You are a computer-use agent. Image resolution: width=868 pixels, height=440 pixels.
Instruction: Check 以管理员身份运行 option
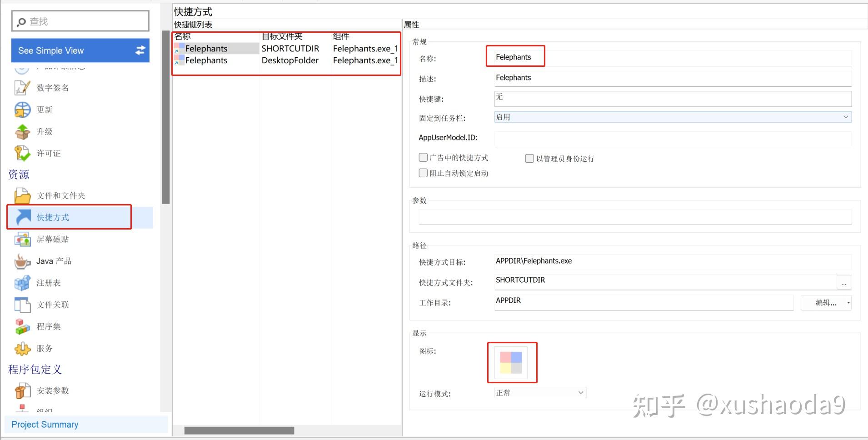click(530, 158)
